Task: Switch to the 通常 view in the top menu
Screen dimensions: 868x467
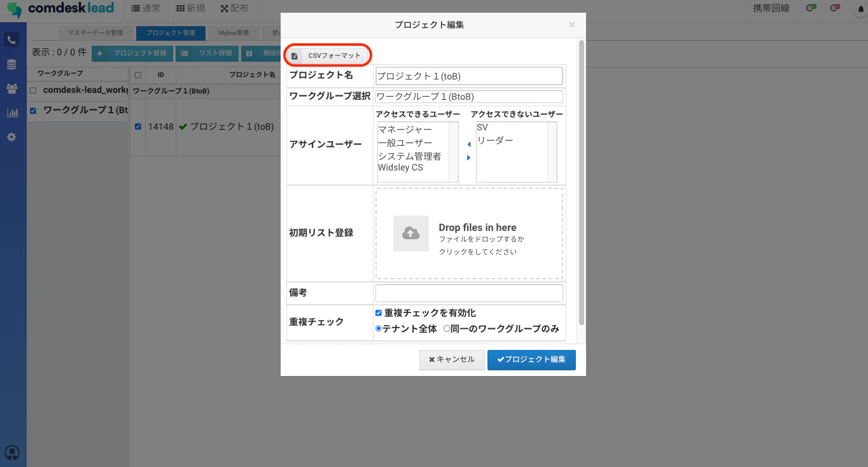Action: (x=146, y=9)
